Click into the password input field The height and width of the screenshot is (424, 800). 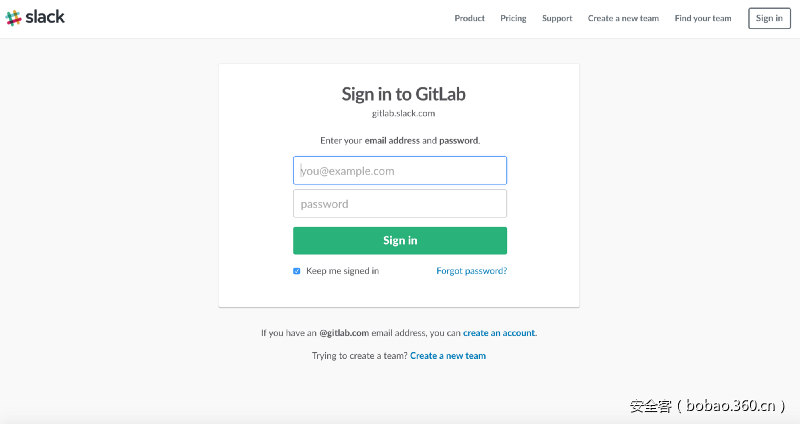tap(400, 204)
